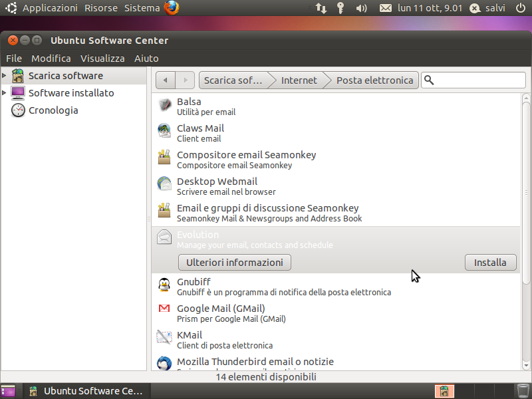Click the Desktop Webmail globe icon

pos(164,184)
